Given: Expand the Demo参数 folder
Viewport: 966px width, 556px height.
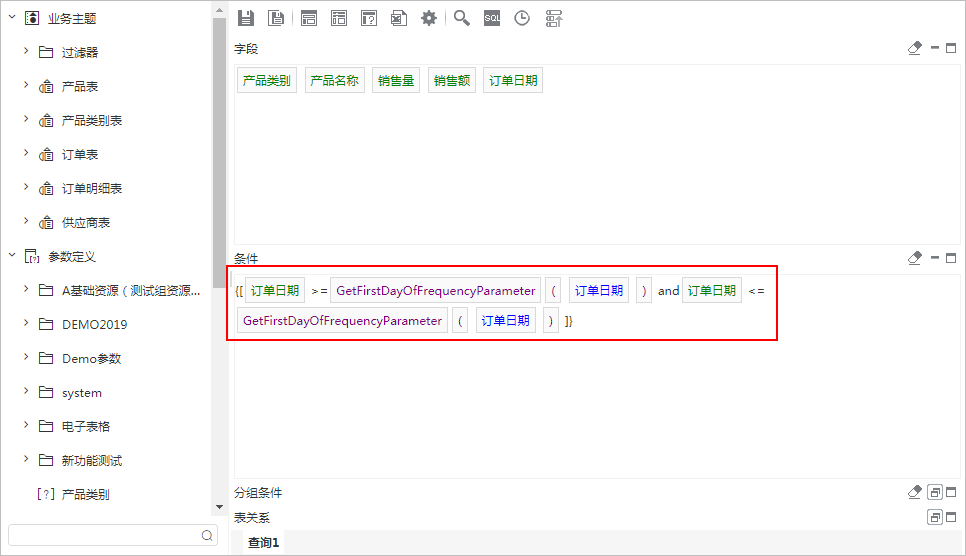Looking at the screenshot, I should (26, 357).
